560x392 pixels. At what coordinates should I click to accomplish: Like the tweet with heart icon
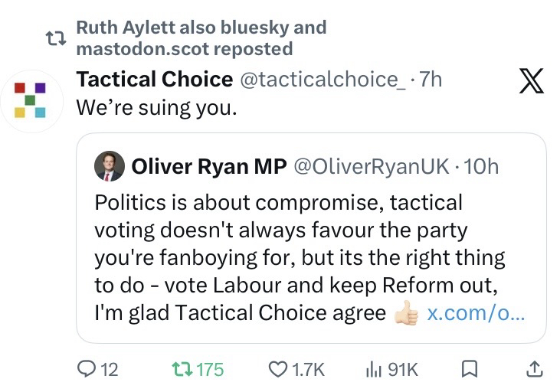[x=277, y=369]
